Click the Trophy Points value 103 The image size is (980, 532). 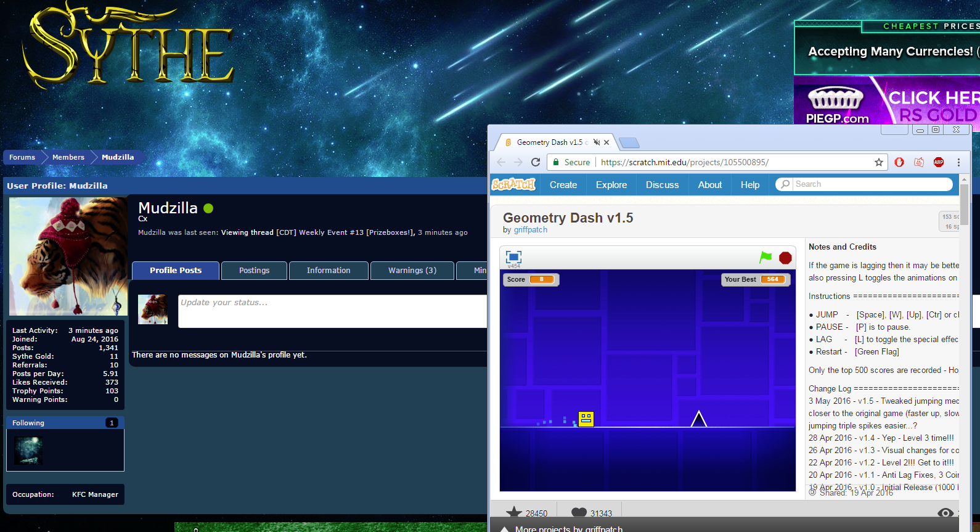[112, 391]
